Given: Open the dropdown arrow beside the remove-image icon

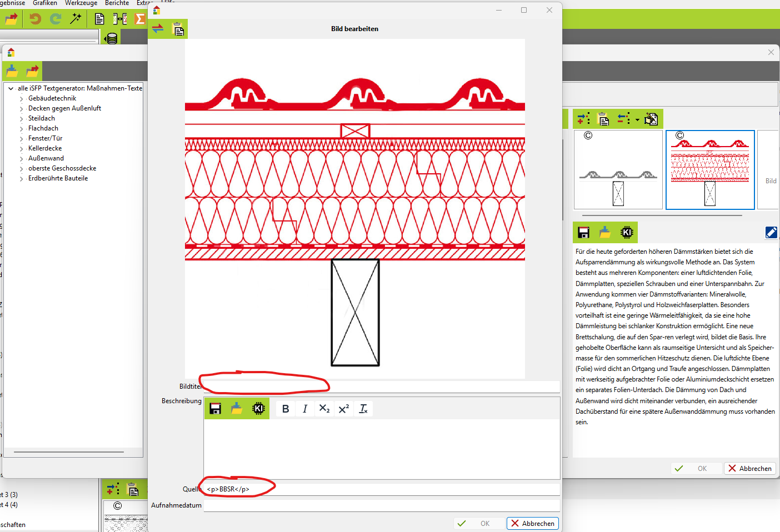Looking at the screenshot, I should coord(637,119).
